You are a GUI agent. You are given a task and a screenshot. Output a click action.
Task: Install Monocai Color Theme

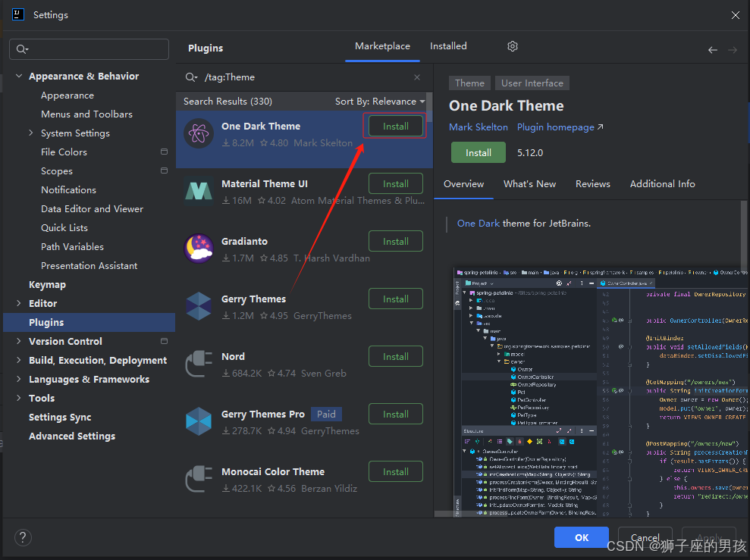pos(396,471)
